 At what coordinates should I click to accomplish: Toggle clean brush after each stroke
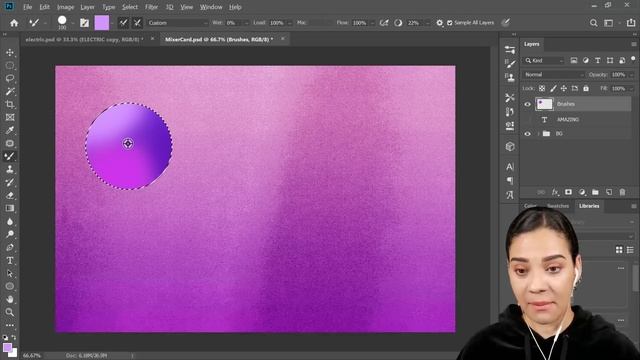(x=138, y=23)
